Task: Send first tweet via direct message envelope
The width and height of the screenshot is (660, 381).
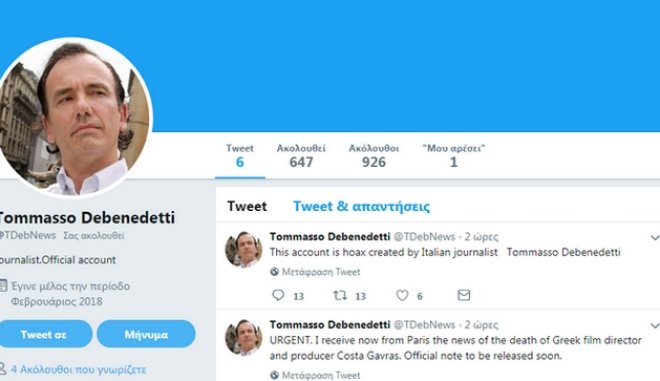Action: pyautogui.click(x=463, y=295)
